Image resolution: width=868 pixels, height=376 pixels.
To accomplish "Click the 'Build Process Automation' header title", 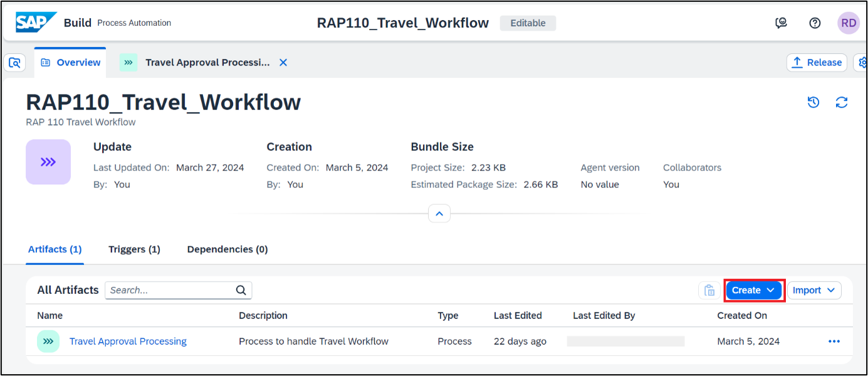I will 117,23.
